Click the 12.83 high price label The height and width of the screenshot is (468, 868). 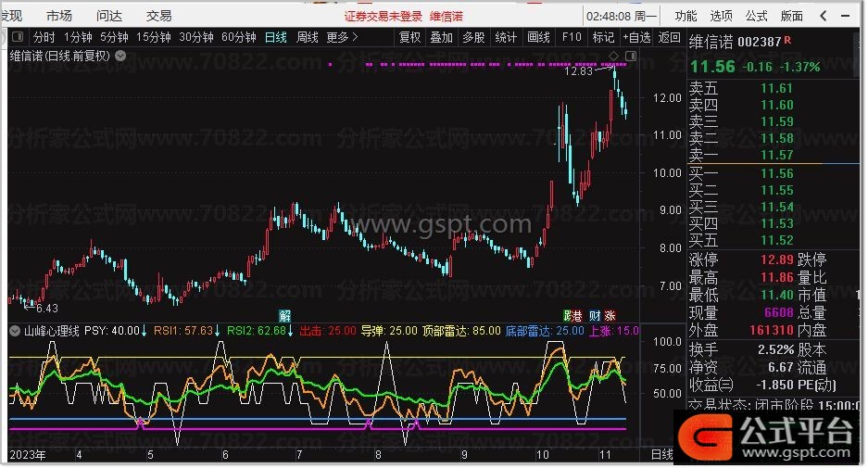pyautogui.click(x=578, y=70)
